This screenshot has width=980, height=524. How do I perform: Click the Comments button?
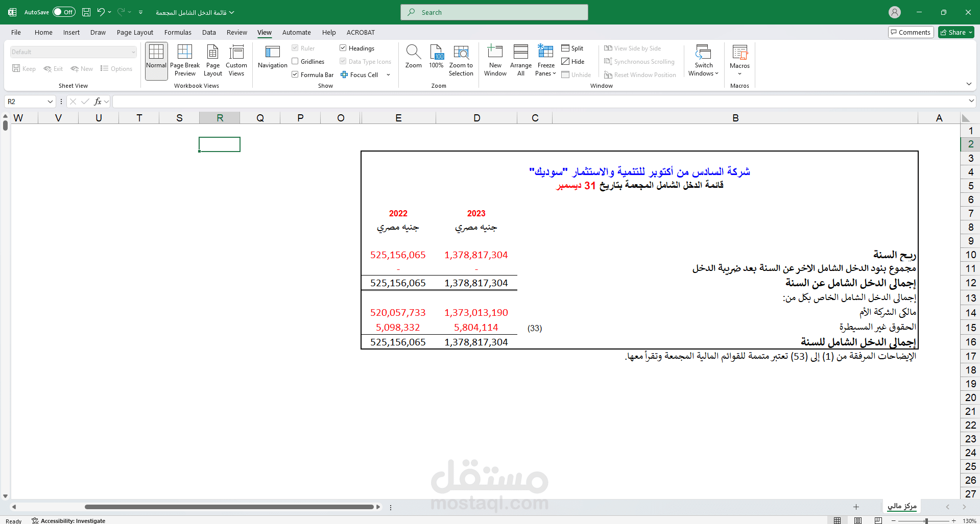click(x=911, y=32)
